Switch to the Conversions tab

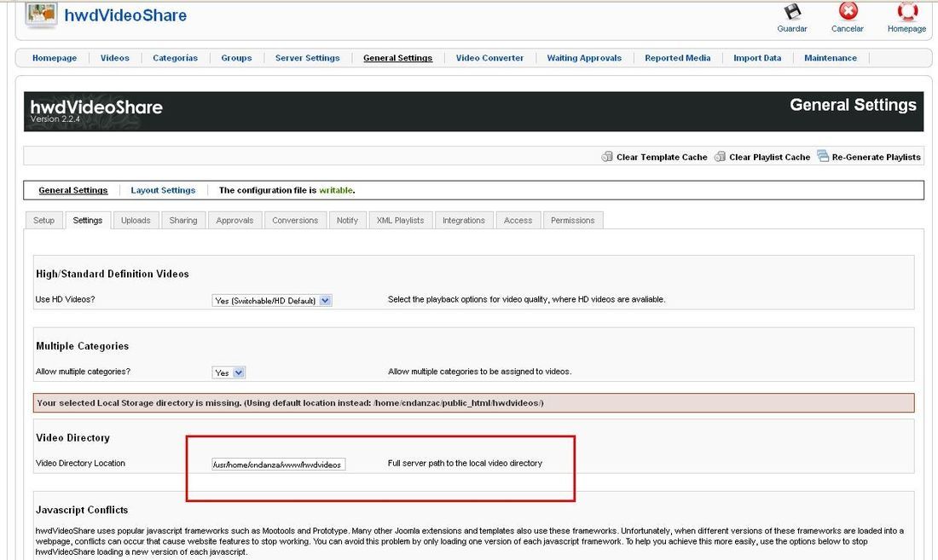pos(295,220)
